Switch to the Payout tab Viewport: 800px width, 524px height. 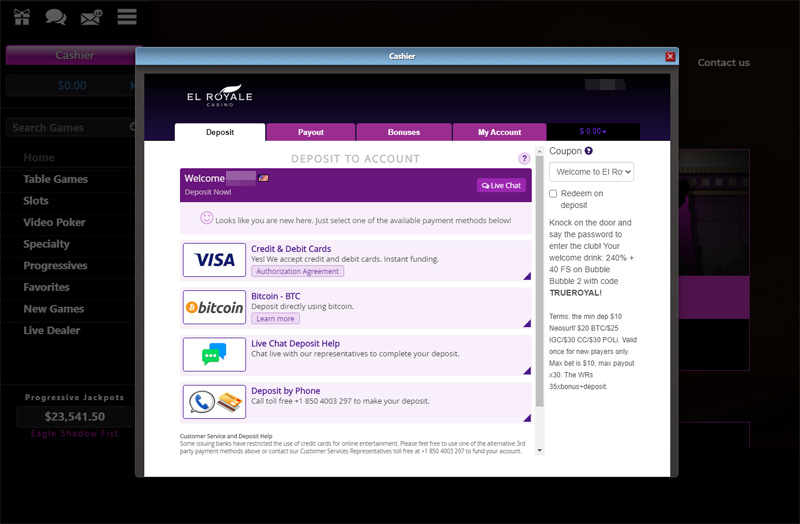311,132
